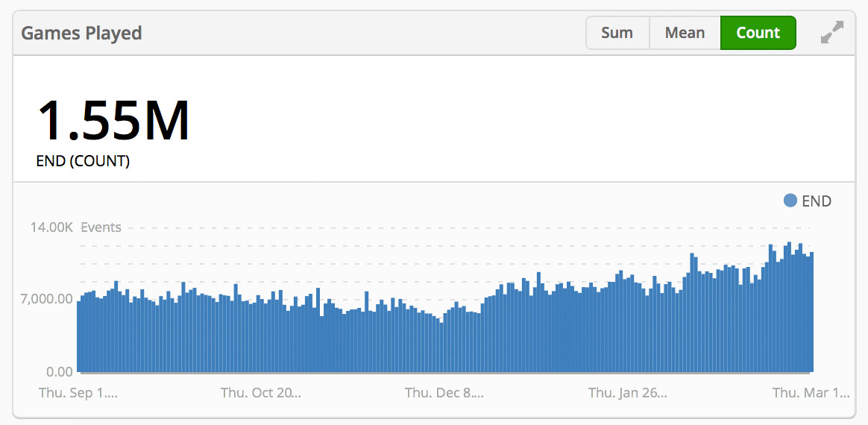The image size is (868, 425).
Task: Select the Thu. Dec 8 date label
Action: (x=444, y=392)
